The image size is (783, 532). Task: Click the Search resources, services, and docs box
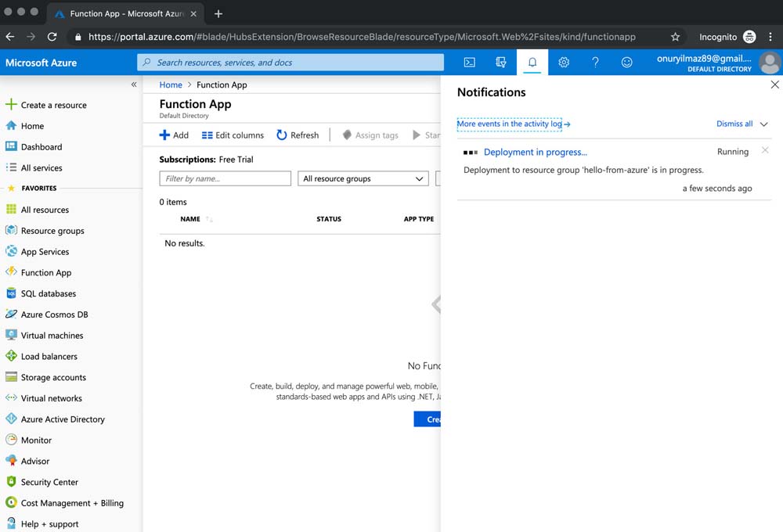290,63
